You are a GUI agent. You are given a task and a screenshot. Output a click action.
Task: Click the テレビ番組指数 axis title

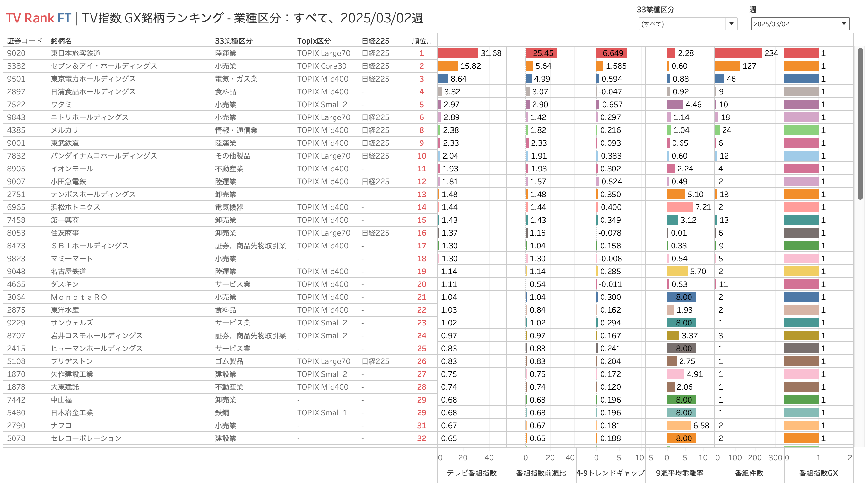click(x=472, y=473)
